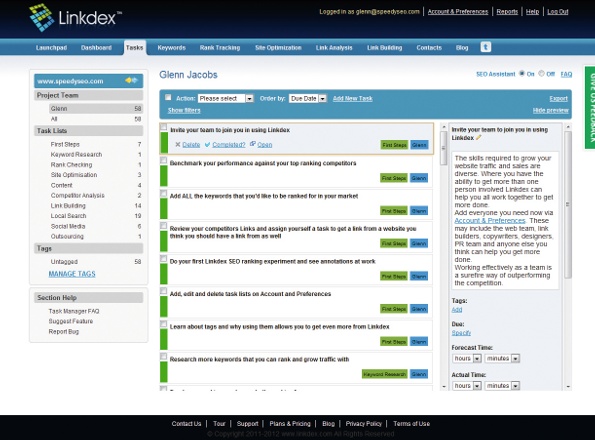The width and height of the screenshot is (595, 440).
Task: Open the Give Us Feedback side tab
Action: pyautogui.click(x=590, y=108)
